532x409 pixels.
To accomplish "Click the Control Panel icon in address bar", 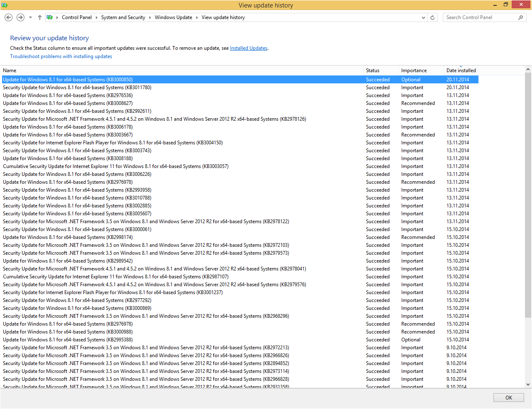I will [x=50, y=17].
